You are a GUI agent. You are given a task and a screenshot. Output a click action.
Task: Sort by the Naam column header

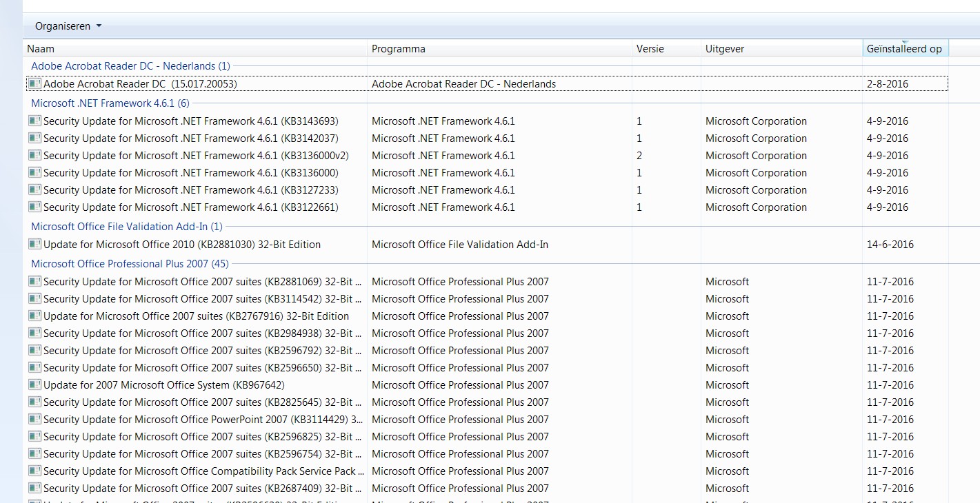(x=195, y=48)
